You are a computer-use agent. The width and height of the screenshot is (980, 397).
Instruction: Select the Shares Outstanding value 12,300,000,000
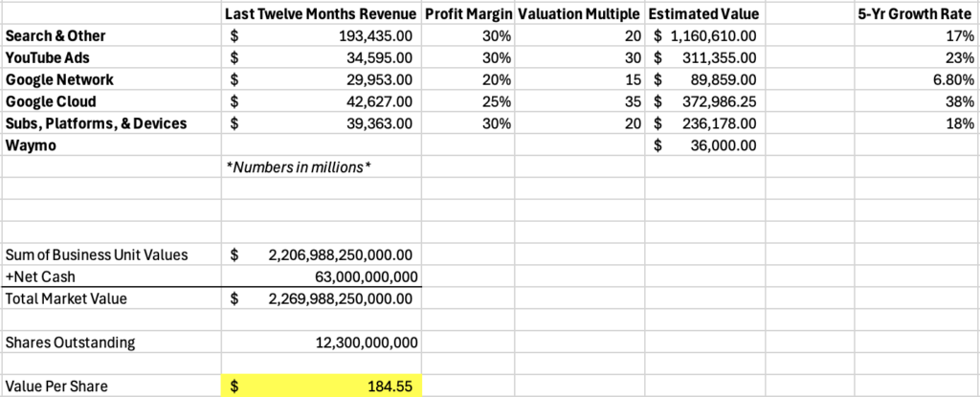[366, 342]
